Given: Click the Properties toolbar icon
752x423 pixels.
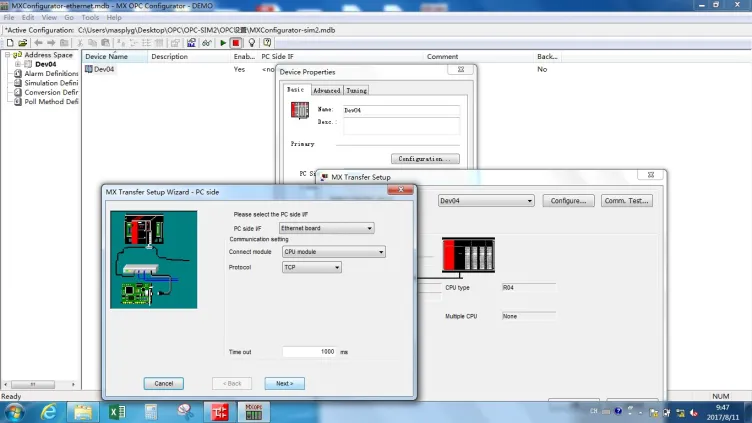Looking at the screenshot, I should (x=175, y=43).
